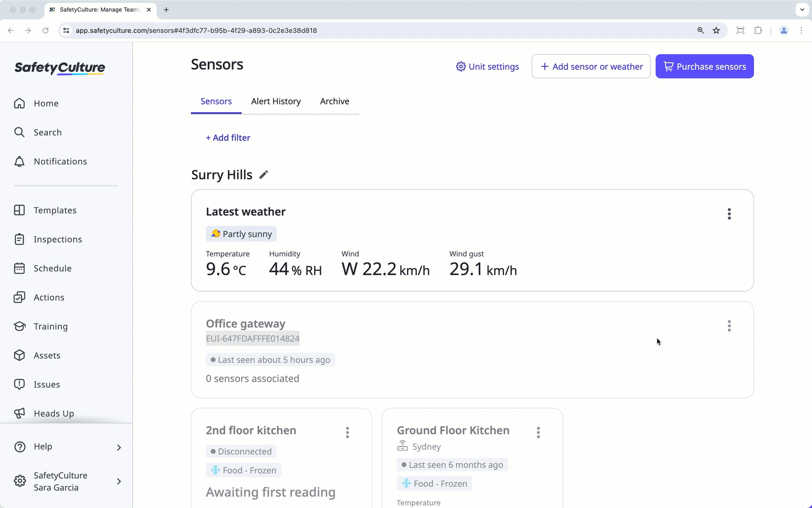Bookmark this page with the star

coord(716,30)
